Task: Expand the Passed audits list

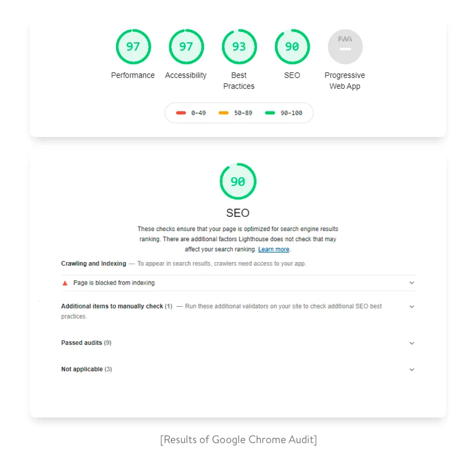Action: [411, 343]
